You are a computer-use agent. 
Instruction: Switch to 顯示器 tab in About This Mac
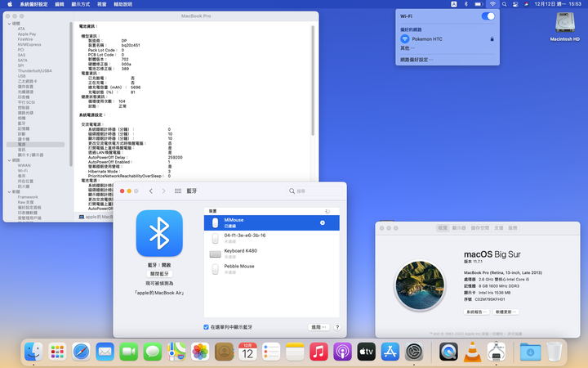click(459, 228)
